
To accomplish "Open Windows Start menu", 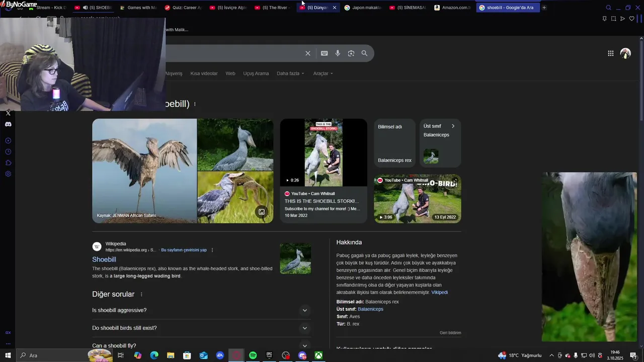I will (8, 355).
